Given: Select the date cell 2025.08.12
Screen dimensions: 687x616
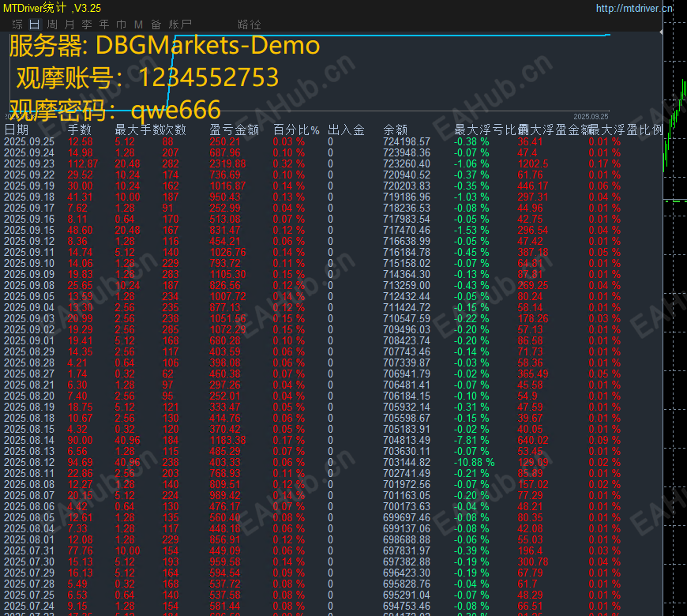Looking at the screenshot, I should pos(29,463).
